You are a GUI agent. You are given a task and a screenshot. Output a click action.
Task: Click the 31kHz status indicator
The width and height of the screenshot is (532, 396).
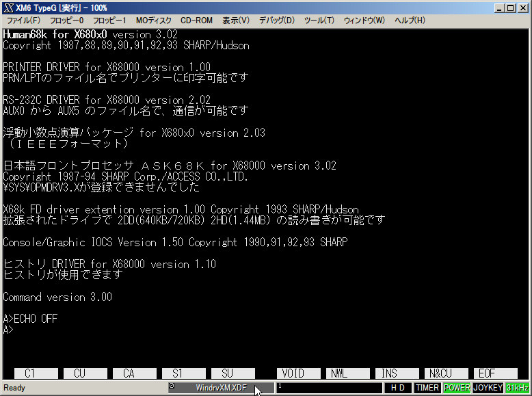tap(517, 388)
